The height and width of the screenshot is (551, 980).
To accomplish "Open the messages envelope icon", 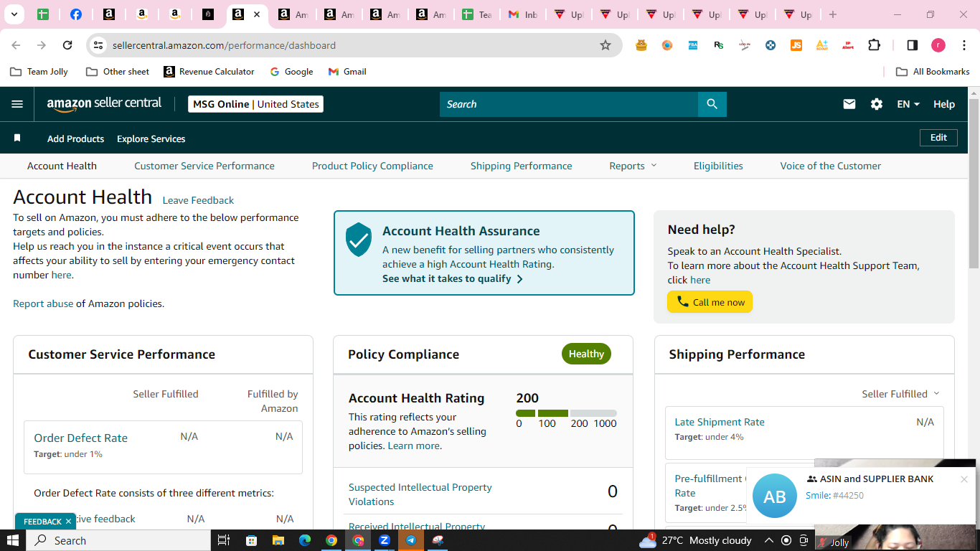I will click(849, 104).
